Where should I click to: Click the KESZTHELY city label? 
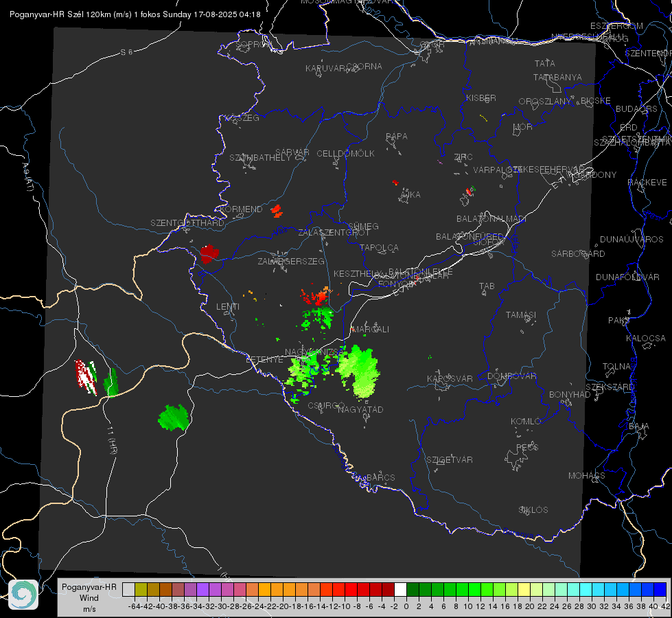[357, 273]
